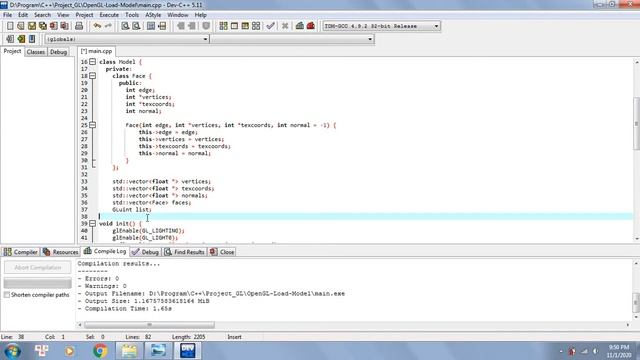Viewport: 640px width, 360px height.
Task: Click the Stop Execution X toolbar icon
Action: pos(285,26)
